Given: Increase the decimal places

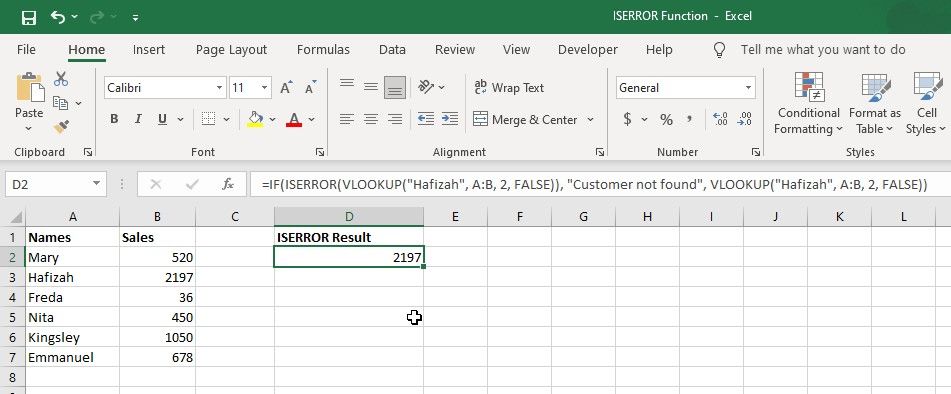Looking at the screenshot, I should point(720,119).
